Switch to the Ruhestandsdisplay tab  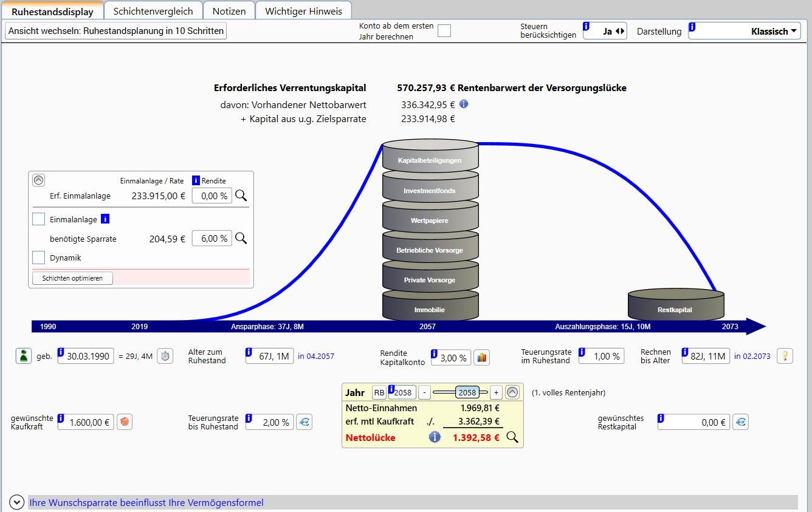[52, 11]
